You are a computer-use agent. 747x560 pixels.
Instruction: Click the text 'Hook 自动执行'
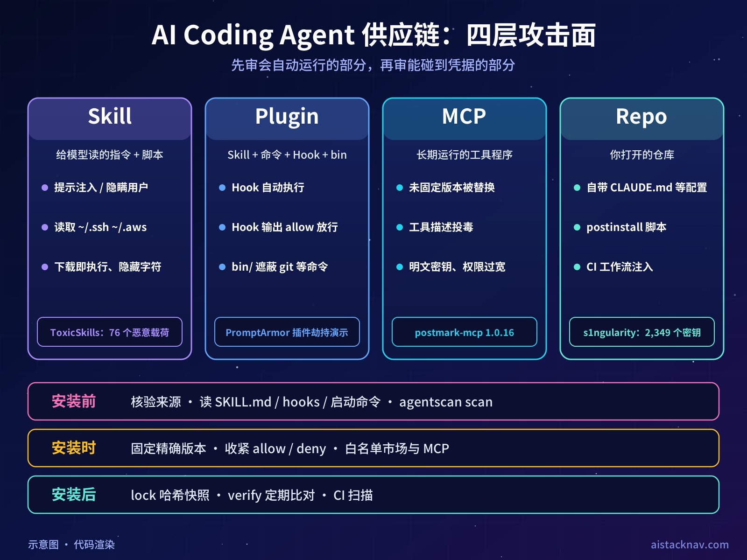(268, 188)
